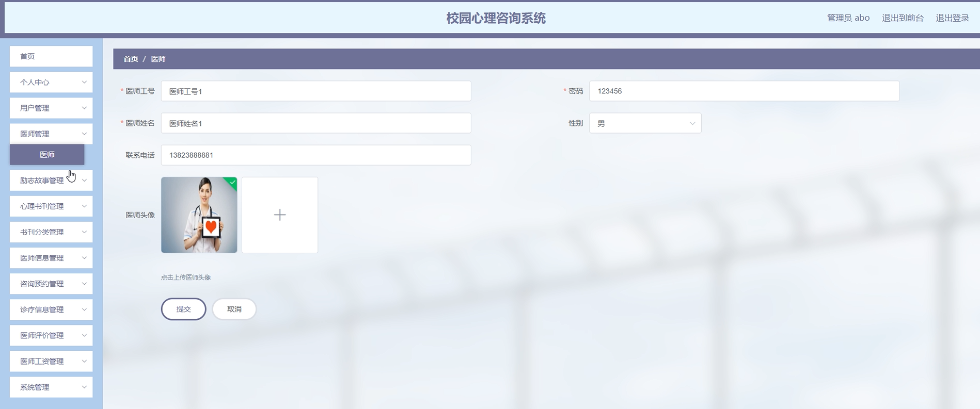Expand the 系统管理 menu chevron
980x409 pixels.
click(x=84, y=387)
